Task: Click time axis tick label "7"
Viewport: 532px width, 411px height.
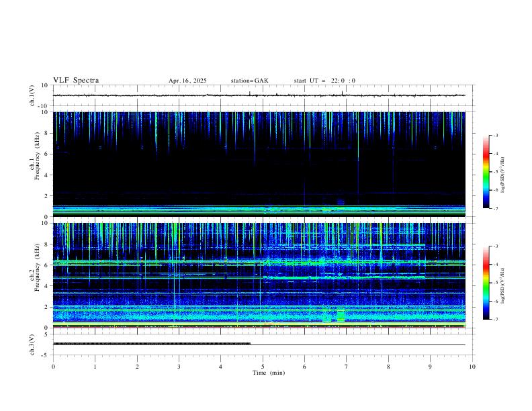Action: pos(347,367)
